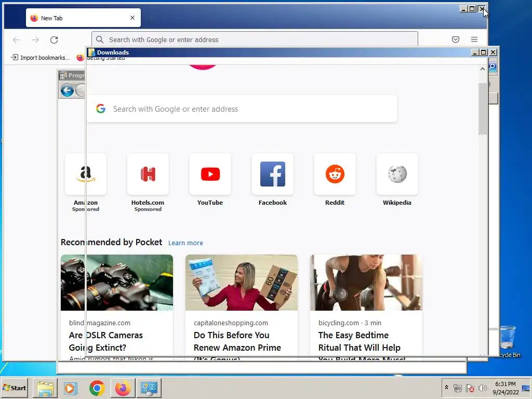
Task: Click the capitaloneshopping.com source text
Action: click(231, 323)
